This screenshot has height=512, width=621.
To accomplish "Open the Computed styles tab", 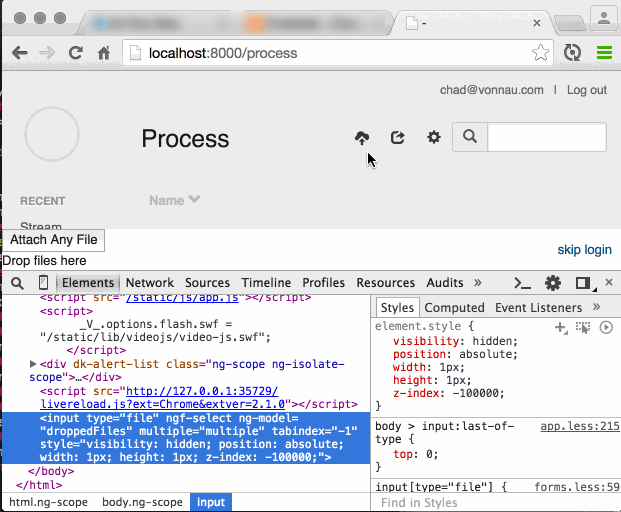I will click(454, 308).
